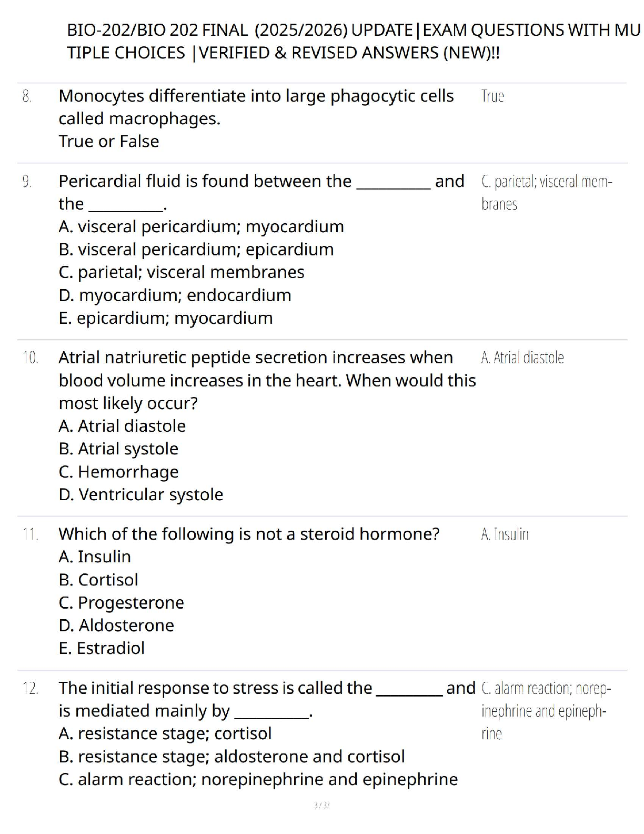Select option C. parietal; visceral membranes
The height and width of the screenshot is (834, 644).
coord(181,272)
